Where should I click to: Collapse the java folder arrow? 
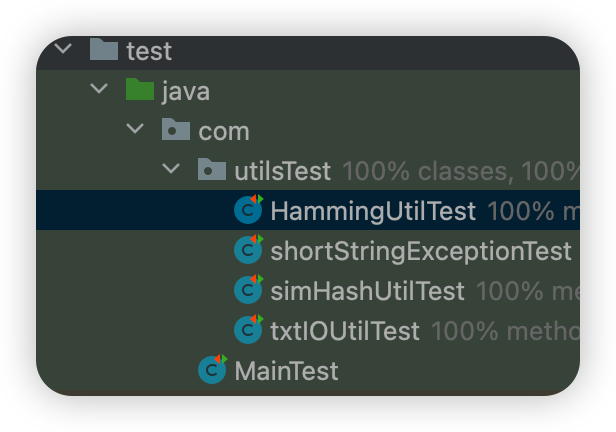coord(99,89)
